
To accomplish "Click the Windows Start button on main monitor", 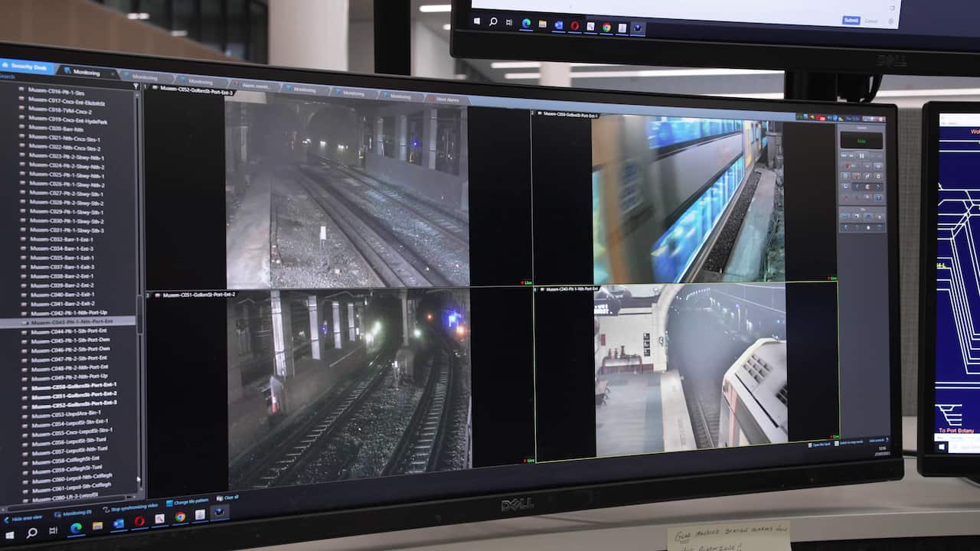I will tap(10, 533).
